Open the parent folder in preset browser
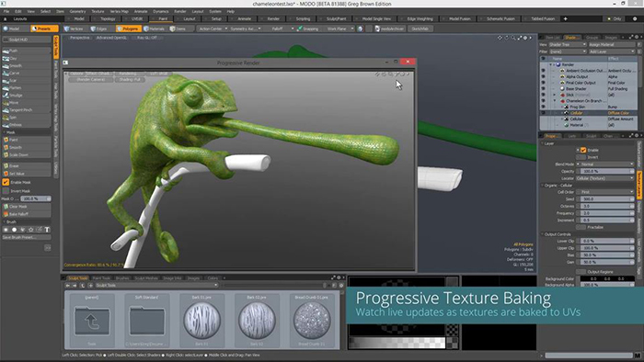Image resolution: width=644 pixels, height=362 pixels. click(x=92, y=320)
